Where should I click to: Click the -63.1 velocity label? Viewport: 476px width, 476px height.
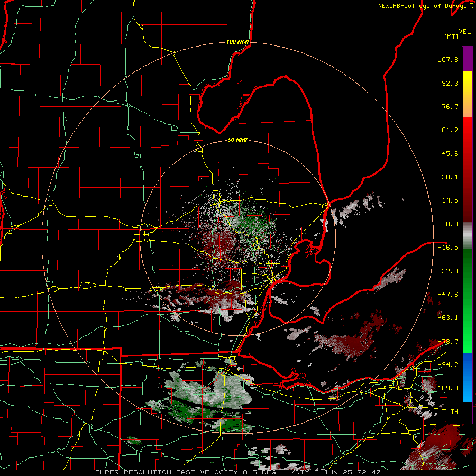[x=448, y=318]
